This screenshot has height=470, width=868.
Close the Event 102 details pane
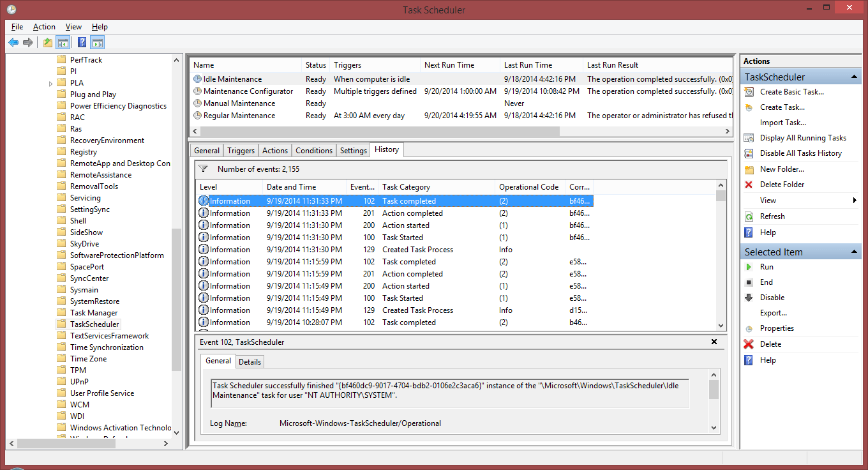pos(714,342)
